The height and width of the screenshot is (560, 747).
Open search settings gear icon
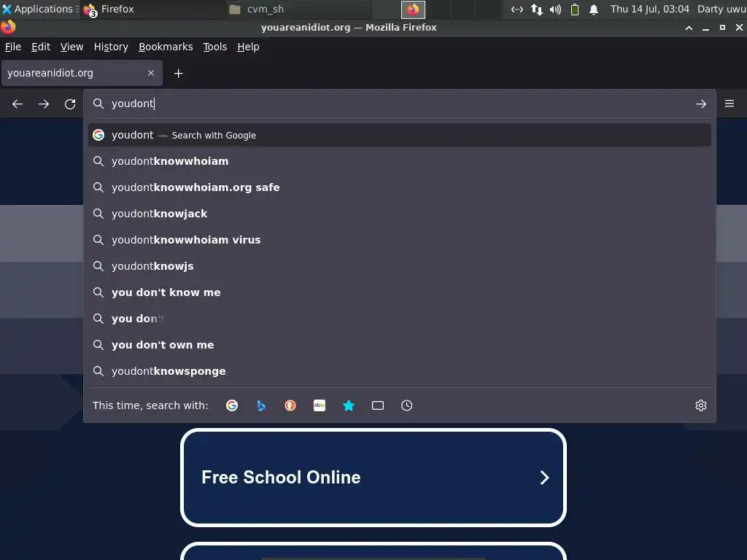701,405
